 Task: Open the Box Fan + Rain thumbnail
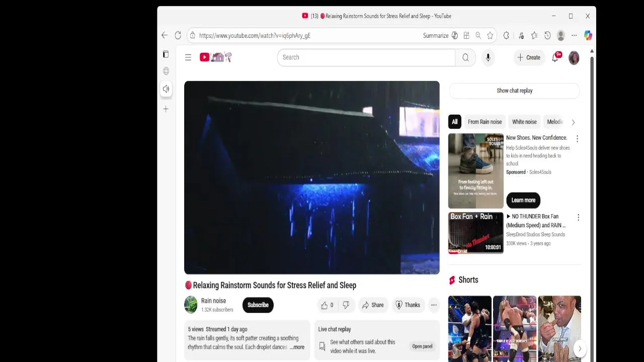point(475,233)
